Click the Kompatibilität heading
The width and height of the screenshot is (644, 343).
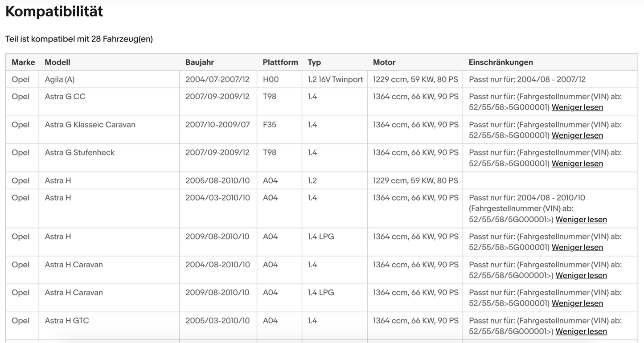[54, 12]
